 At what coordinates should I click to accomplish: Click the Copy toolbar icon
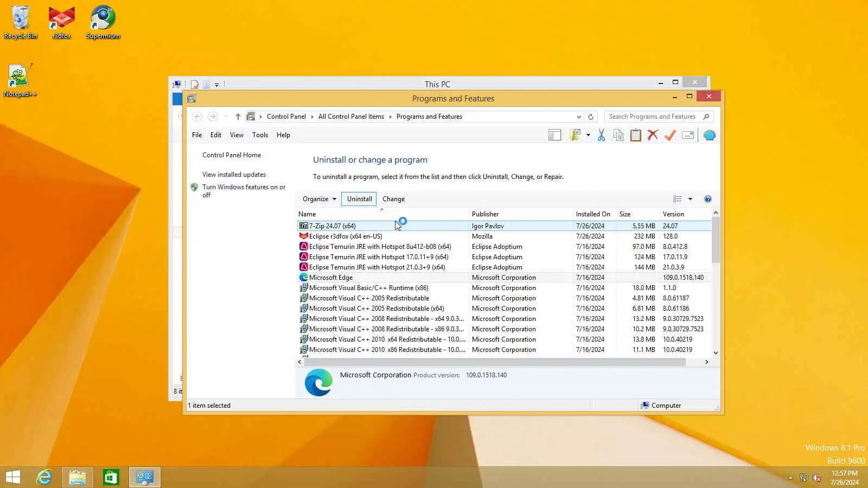(x=618, y=135)
